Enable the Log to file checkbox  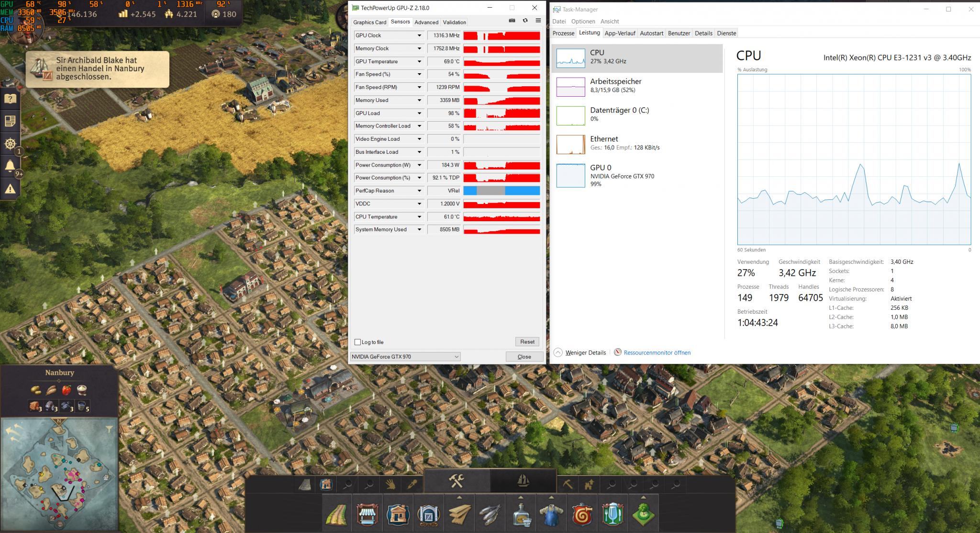(x=357, y=342)
